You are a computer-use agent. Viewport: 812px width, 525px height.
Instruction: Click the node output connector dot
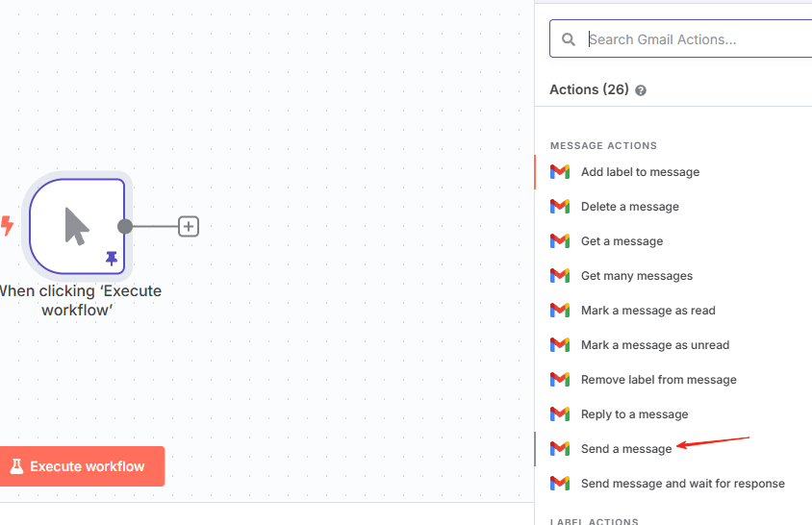point(125,227)
